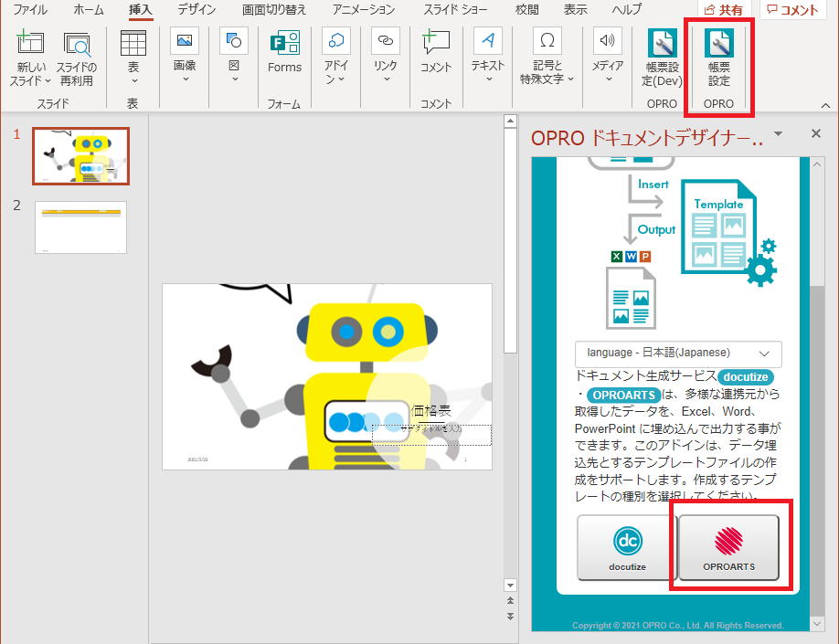Close the OPRO ドキュメントデザイナー pane

click(816, 134)
